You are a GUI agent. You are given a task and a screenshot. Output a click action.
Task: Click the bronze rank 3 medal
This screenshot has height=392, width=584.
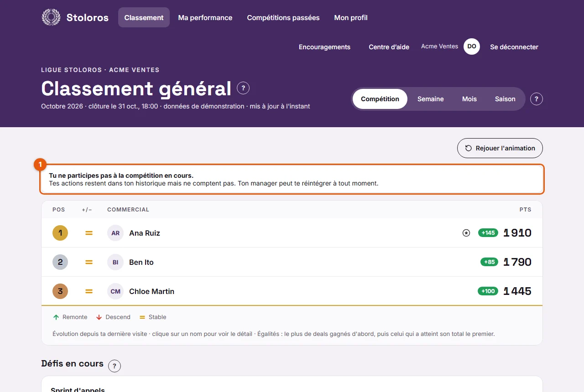coord(60,291)
